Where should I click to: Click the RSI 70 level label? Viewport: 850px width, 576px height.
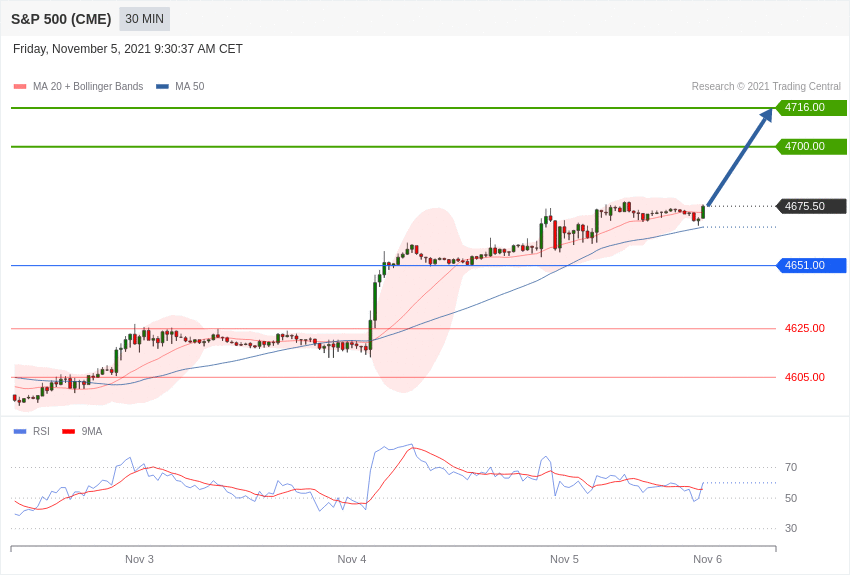791,467
